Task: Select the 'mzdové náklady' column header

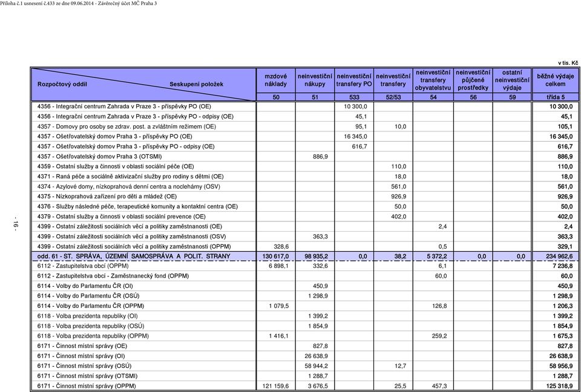Action: point(276,80)
